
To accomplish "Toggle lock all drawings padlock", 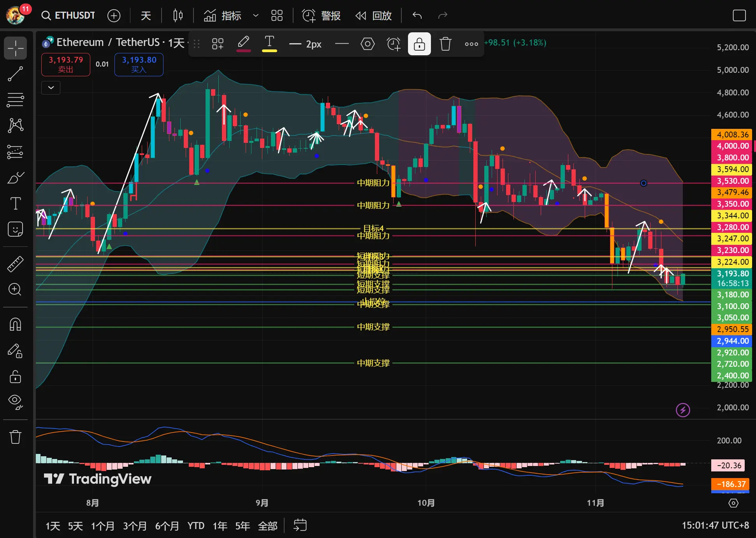I will click(x=15, y=376).
